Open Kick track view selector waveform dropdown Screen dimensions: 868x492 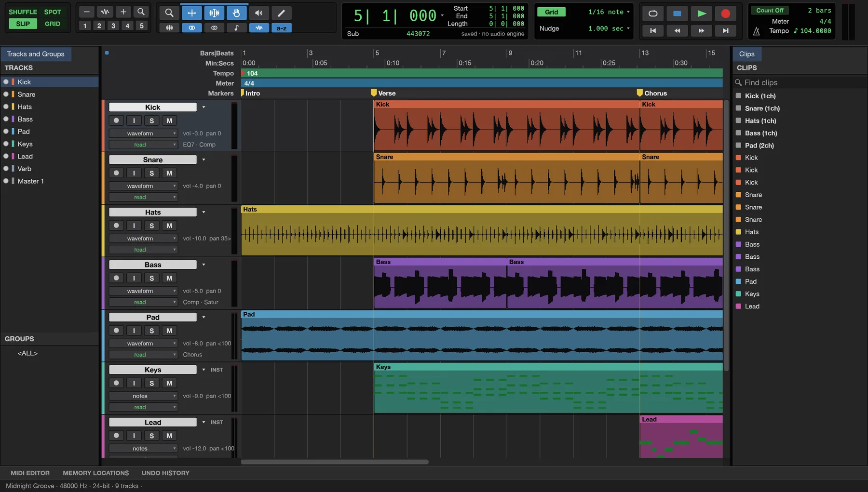[x=143, y=133]
